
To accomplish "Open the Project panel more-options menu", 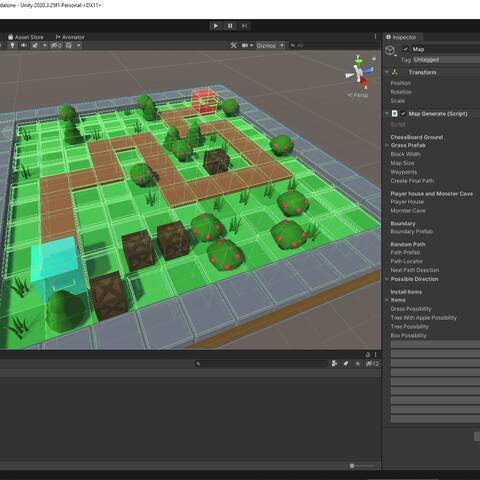I will pos(375,355).
